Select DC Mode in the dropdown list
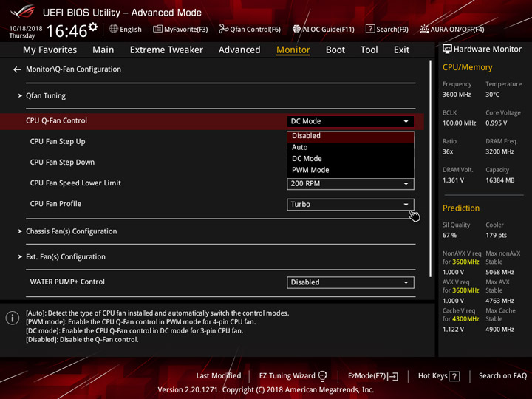 coord(350,159)
